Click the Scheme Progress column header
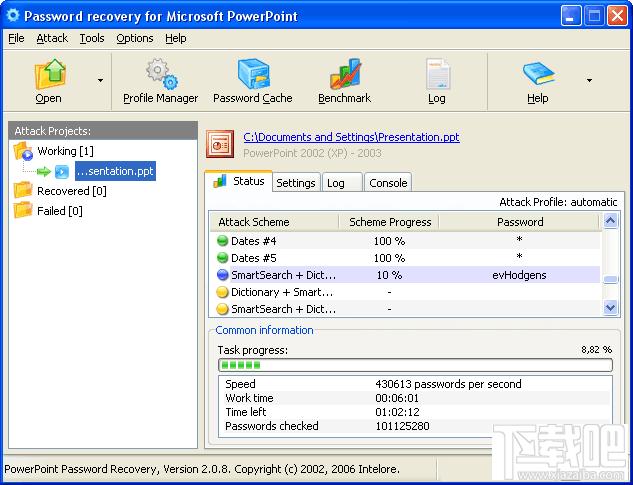 tap(389, 222)
